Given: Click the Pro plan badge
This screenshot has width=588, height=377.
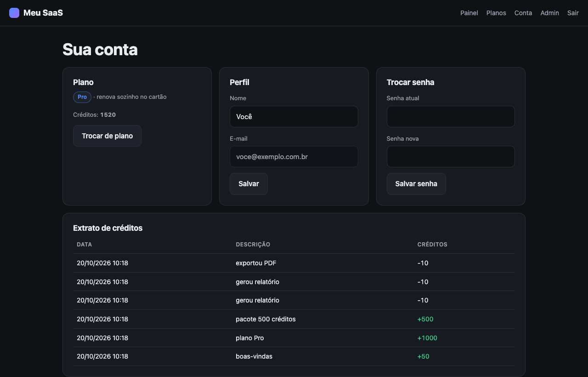Looking at the screenshot, I should tap(82, 97).
